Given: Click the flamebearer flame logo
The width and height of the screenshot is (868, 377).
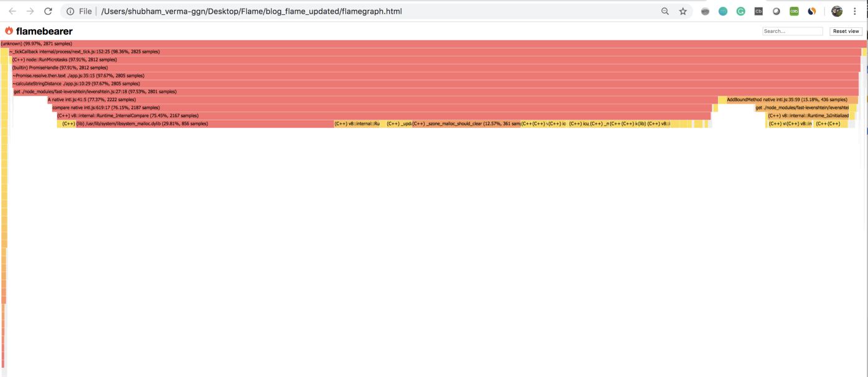Looking at the screenshot, I should point(9,31).
